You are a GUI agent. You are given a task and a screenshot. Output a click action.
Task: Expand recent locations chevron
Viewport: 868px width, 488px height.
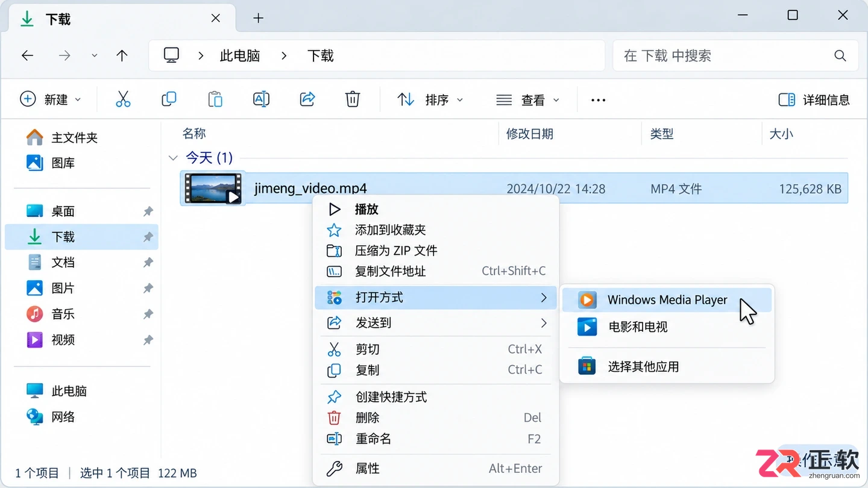coord(95,56)
